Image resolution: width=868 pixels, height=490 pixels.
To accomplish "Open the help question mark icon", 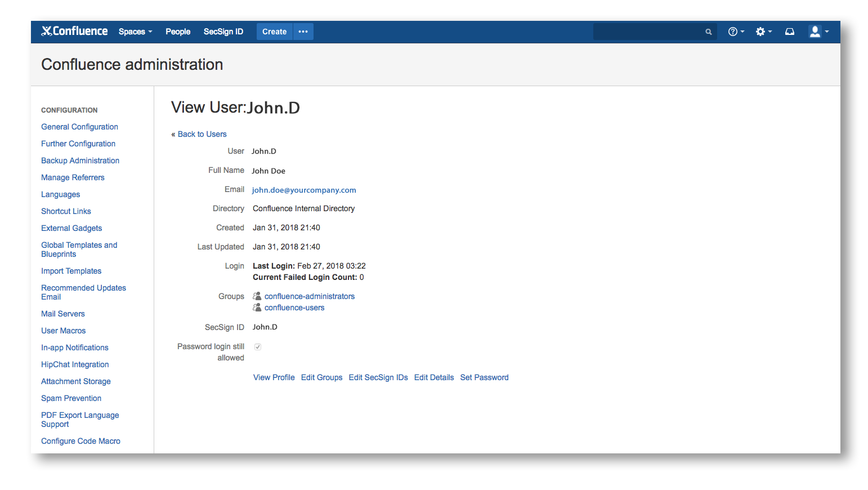I will pos(733,32).
